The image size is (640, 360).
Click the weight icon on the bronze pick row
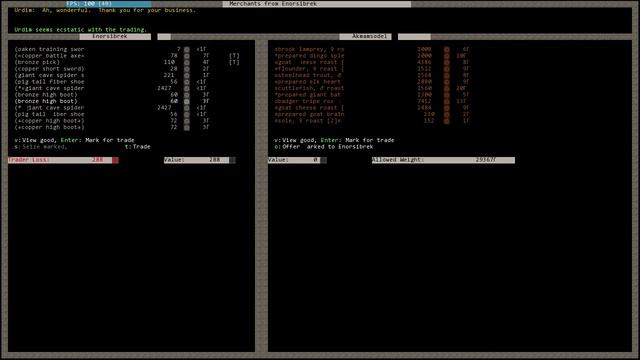187,62
